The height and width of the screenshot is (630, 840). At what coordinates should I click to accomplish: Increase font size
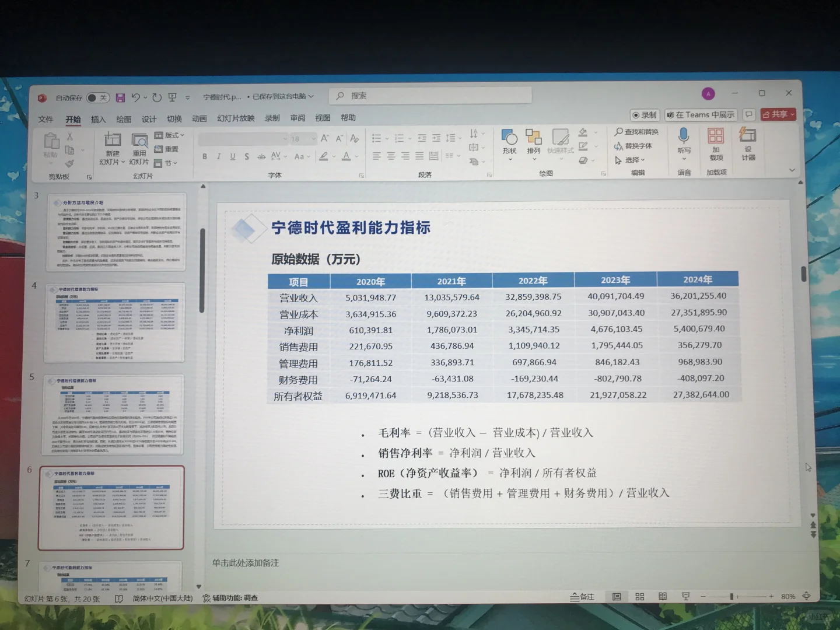click(324, 138)
